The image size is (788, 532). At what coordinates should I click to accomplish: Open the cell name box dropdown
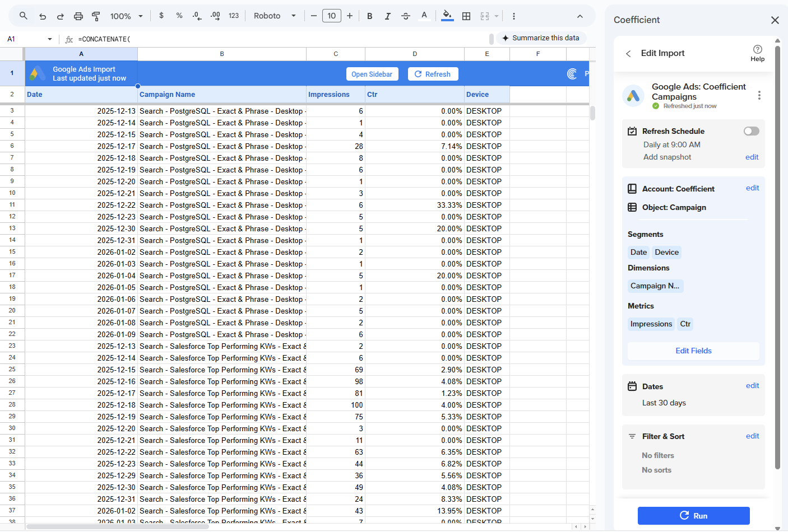coord(50,39)
